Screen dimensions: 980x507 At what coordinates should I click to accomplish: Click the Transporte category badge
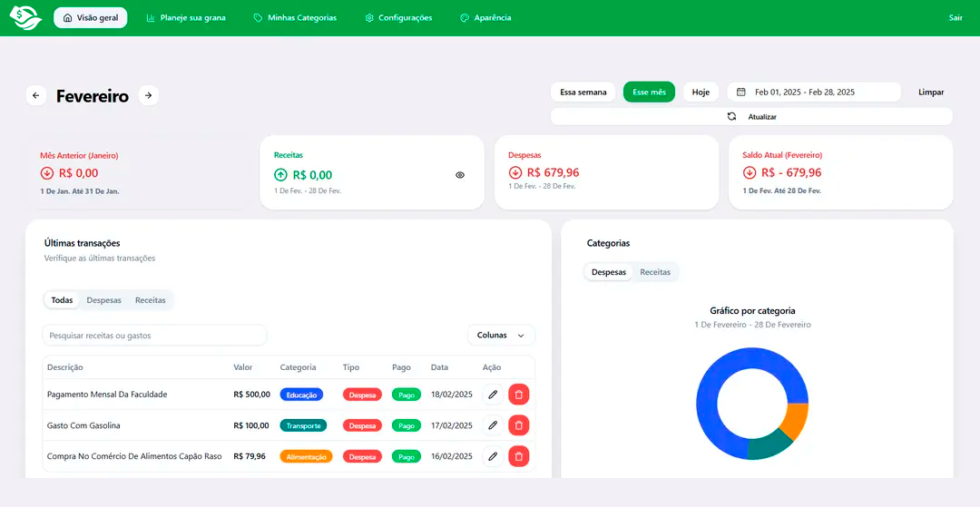click(x=303, y=426)
